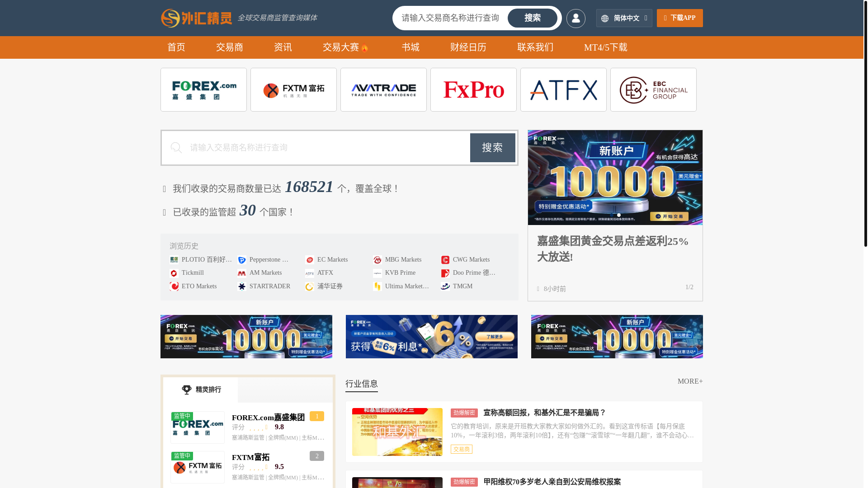Viewport: 868px width, 488px height.
Task: Click the STARTRADER star icon
Action: (242, 286)
